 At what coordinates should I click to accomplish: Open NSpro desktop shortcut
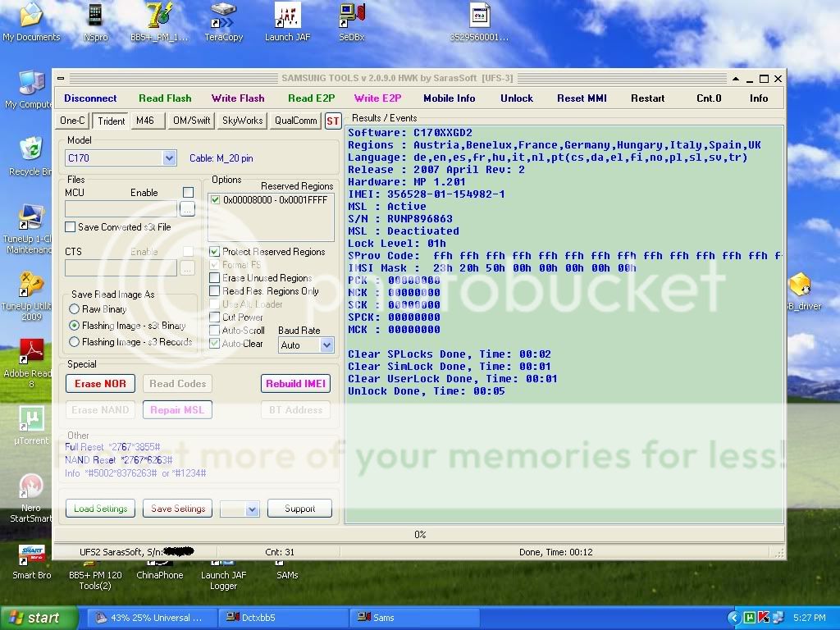pos(95,21)
